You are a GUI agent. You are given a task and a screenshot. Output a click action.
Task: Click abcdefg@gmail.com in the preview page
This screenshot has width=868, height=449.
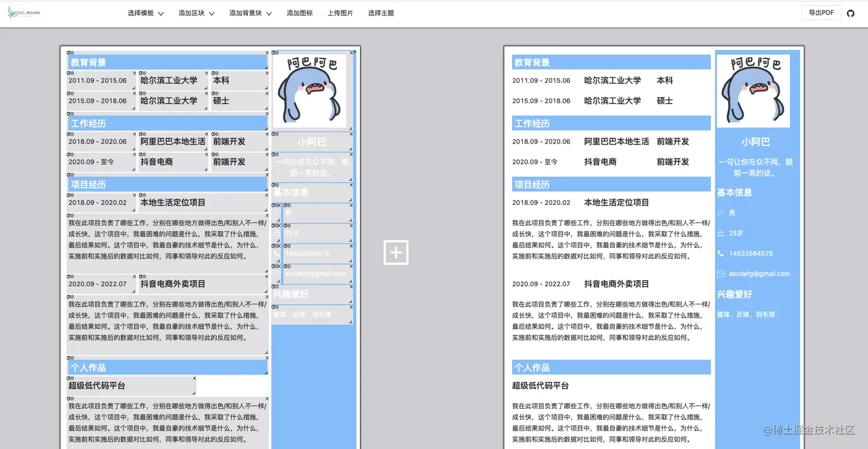[x=759, y=274]
